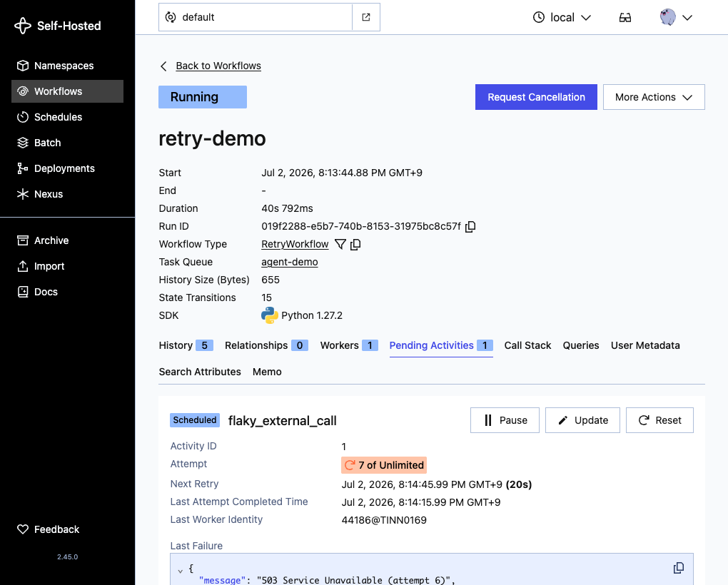The image size is (728, 585).
Task: Filter by RetryWorkflow type icon
Action: click(x=340, y=244)
